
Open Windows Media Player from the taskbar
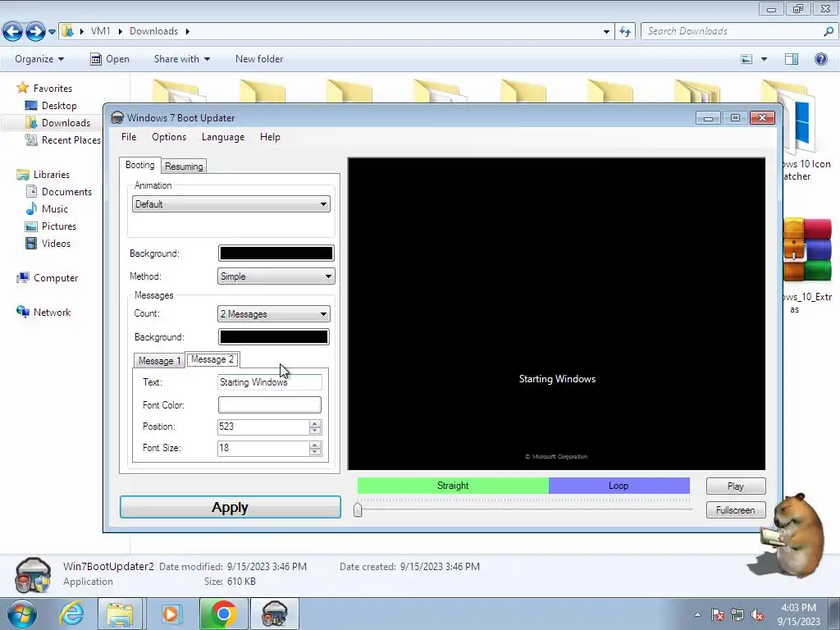click(x=171, y=614)
